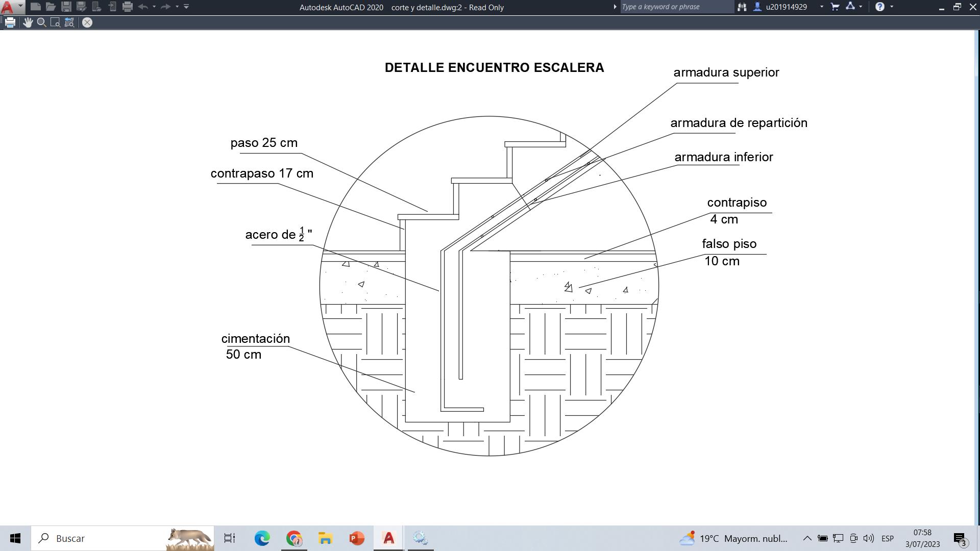Customize the Quick Access Toolbar dropdown
980x551 pixels.
pyautogui.click(x=186, y=7)
